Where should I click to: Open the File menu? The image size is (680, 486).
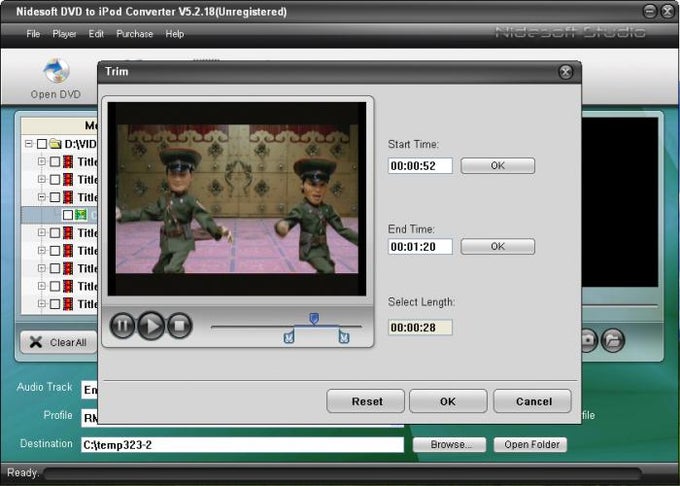tap(33, 34)
